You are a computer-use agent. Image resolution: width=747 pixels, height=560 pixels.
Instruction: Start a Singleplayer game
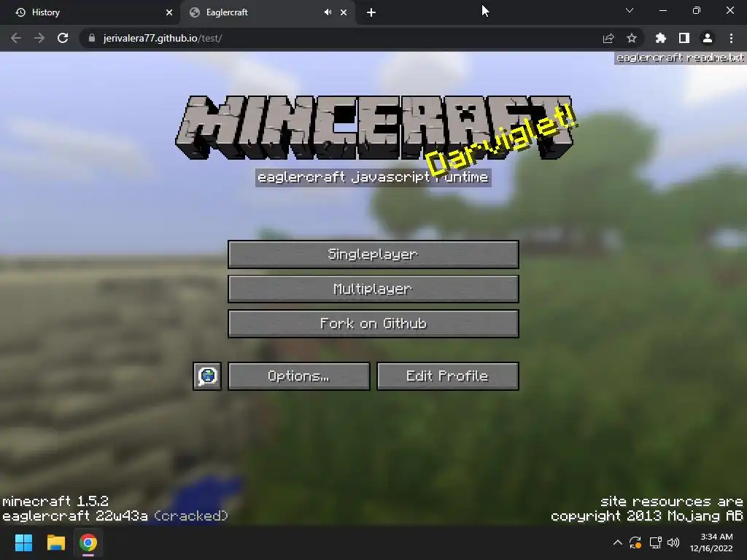coord(373,254)
